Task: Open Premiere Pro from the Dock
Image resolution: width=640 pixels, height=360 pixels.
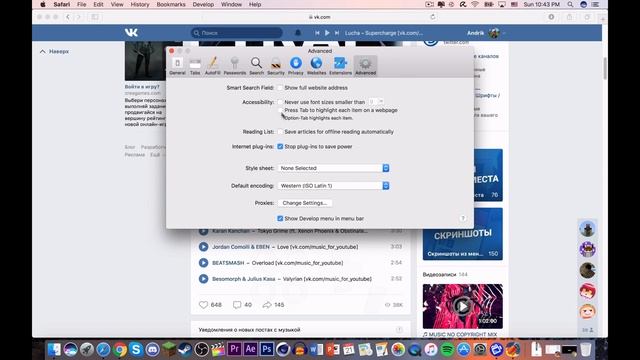Action: [x=234, y=349]
